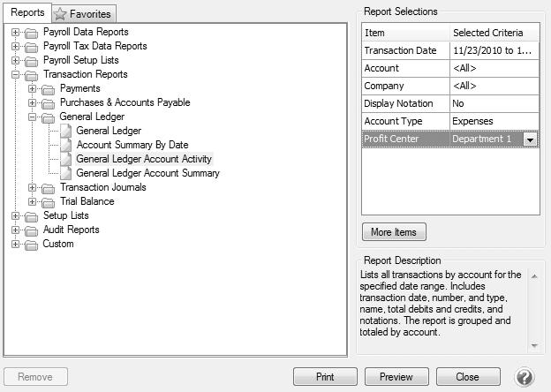The image size is (551, 392).
Task: Select the Reports tab
Action: (26, 13)
